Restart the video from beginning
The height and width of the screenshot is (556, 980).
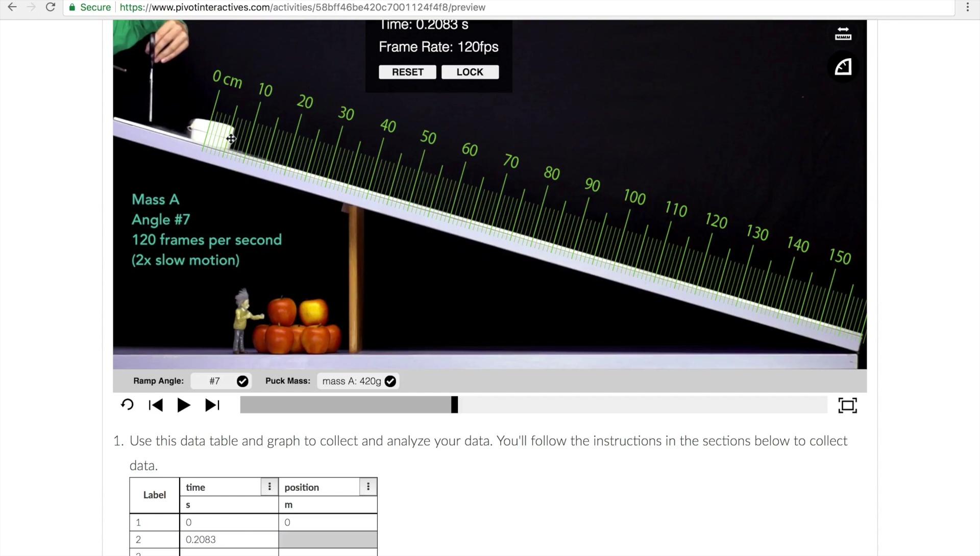(127, 405)
